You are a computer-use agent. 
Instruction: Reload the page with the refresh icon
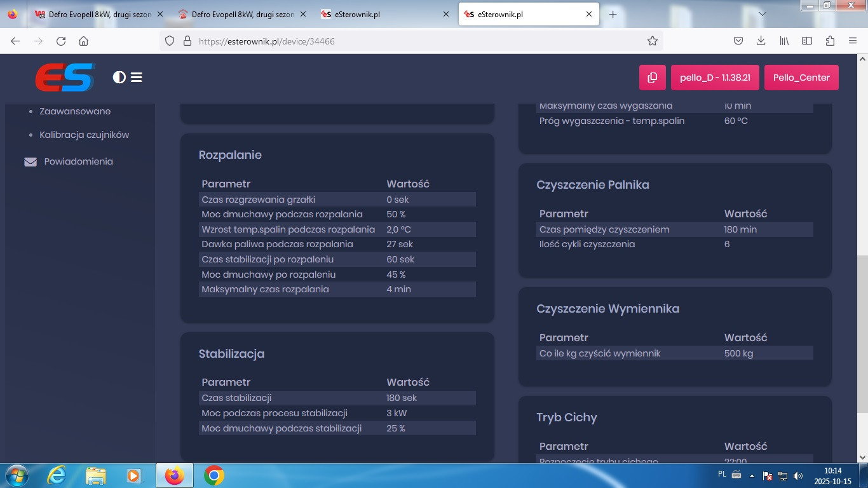coord(61,41)
